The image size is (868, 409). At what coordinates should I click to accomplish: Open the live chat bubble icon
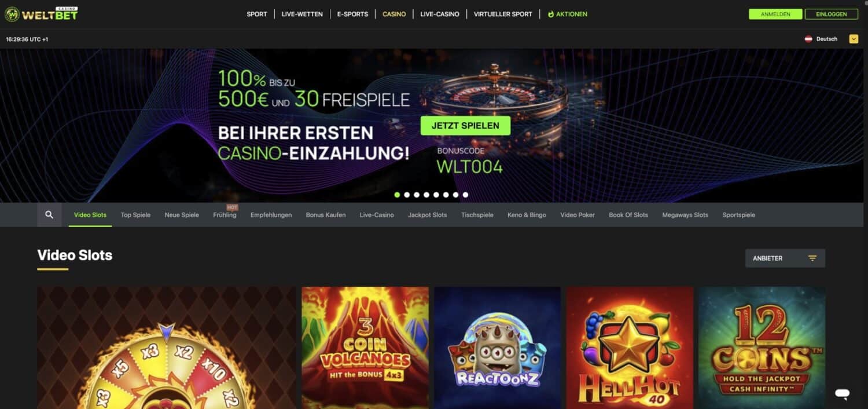pyautogui.click(x=843, y=394)
